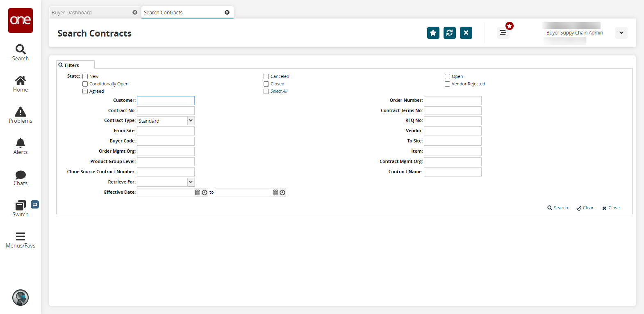Click the refresh icon in header
The width and height of the screenshot is (644, 314).
pyautogui.click(x=449, y=33)
